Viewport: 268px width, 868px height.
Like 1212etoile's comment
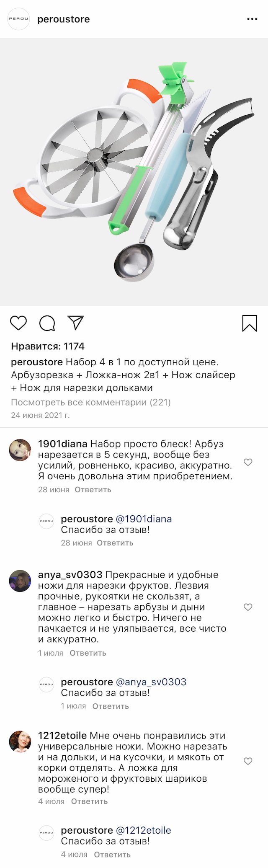248,761
